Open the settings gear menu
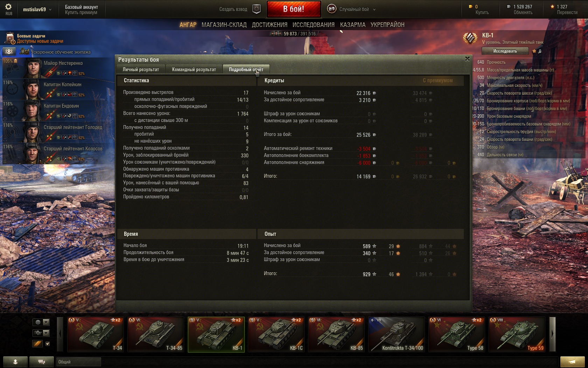Screen dimensions: 588x368 [x=9, y=7]
